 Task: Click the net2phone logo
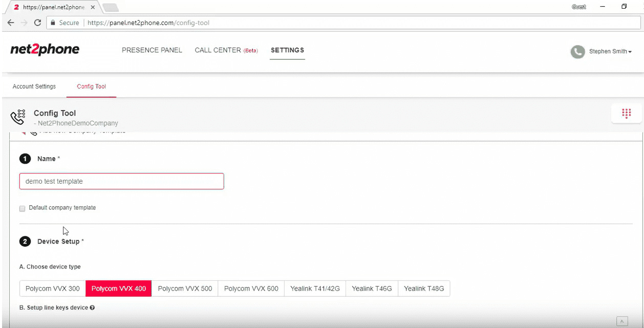pyautogui.click(x=45, y=50)
